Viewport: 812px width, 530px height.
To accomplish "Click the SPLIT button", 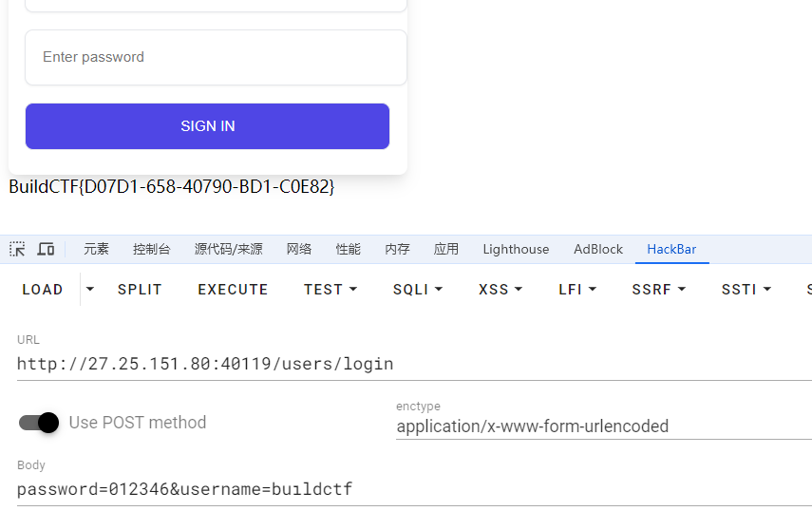I will 140,289.
